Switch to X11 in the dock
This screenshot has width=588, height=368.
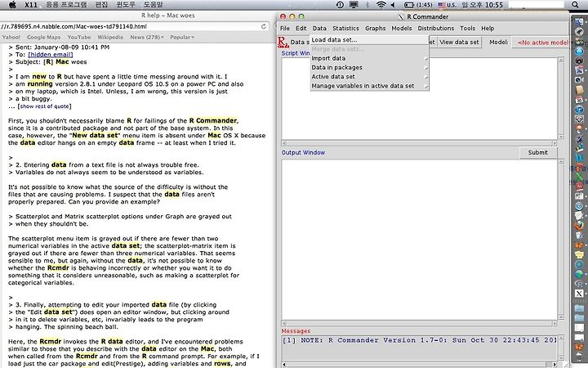[579, 294]
